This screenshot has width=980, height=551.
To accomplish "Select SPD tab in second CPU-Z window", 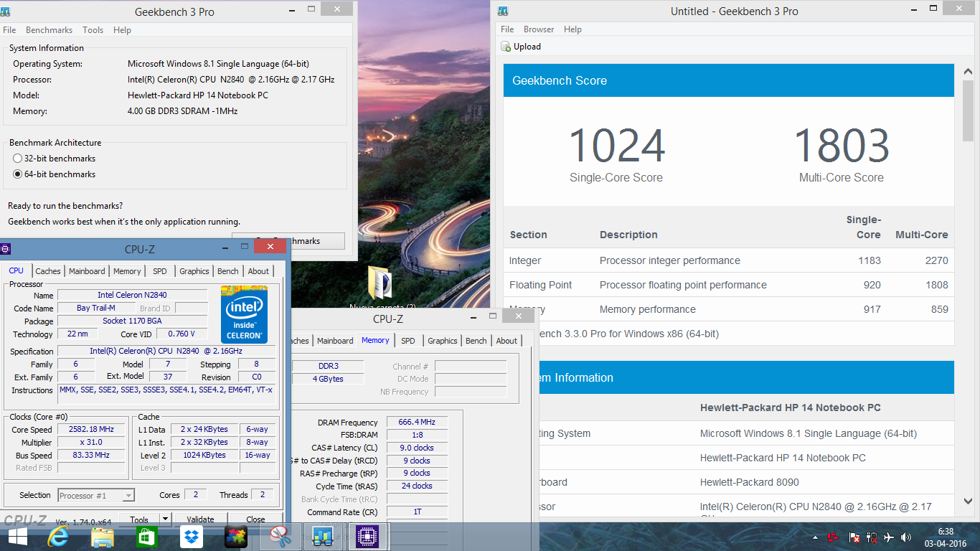I will (x=407, y=341).
